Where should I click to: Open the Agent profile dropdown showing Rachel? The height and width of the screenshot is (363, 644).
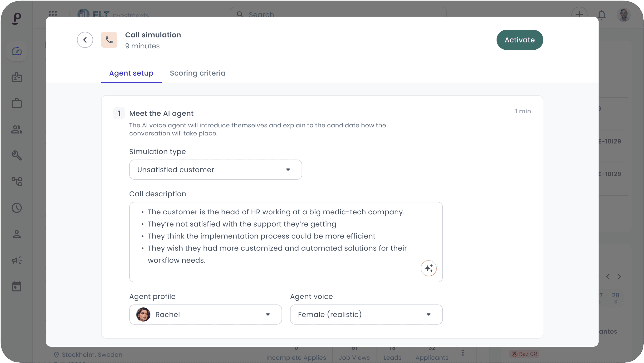(x=206, y=314)
